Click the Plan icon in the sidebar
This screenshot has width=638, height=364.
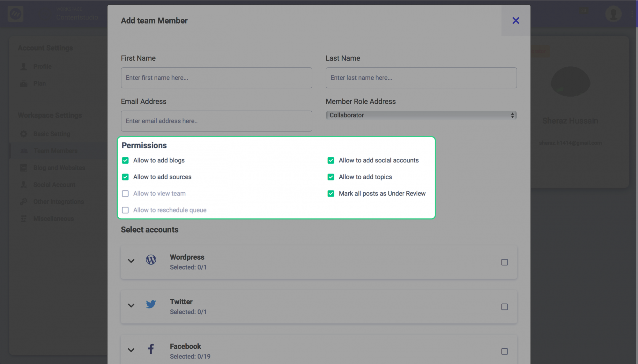pyautogui.click(x=24, y=83)
